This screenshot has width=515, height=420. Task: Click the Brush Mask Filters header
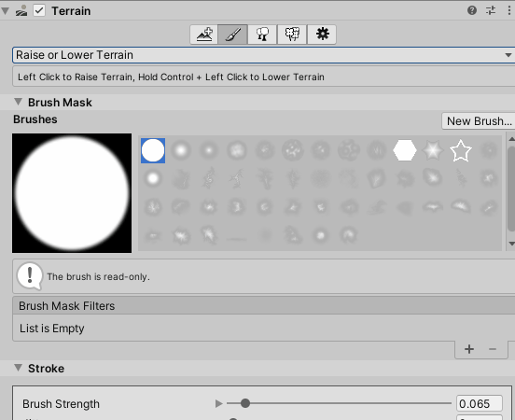click(264, 305)
